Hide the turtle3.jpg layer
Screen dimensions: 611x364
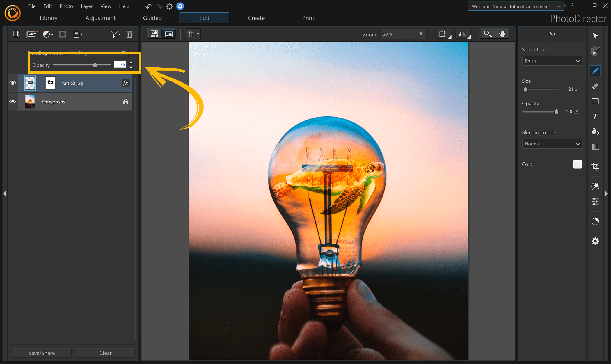[13, 83]
